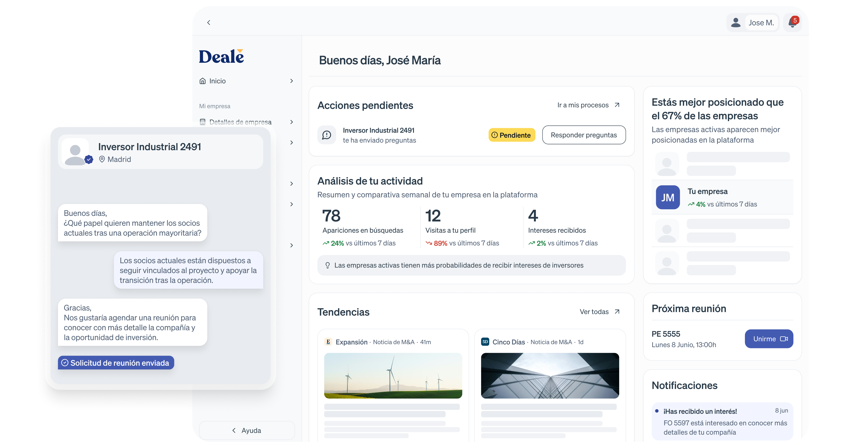
Task: Click the Detalles de empresa building icon
Action: [x=202, y=122]
